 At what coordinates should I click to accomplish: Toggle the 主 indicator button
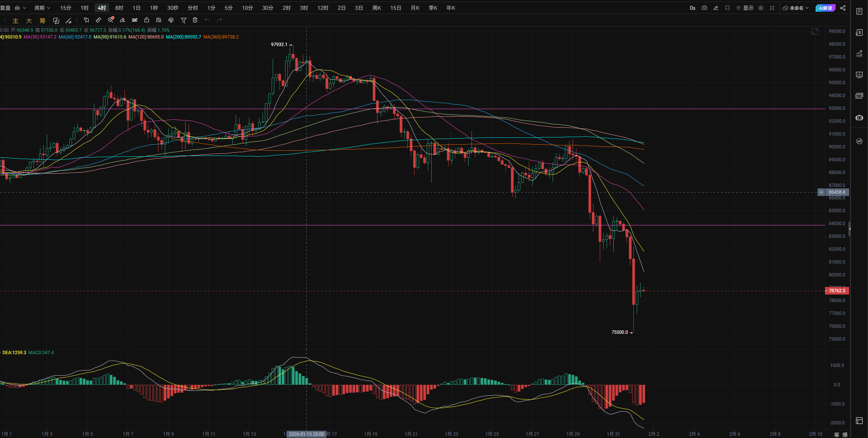[15, 21]
